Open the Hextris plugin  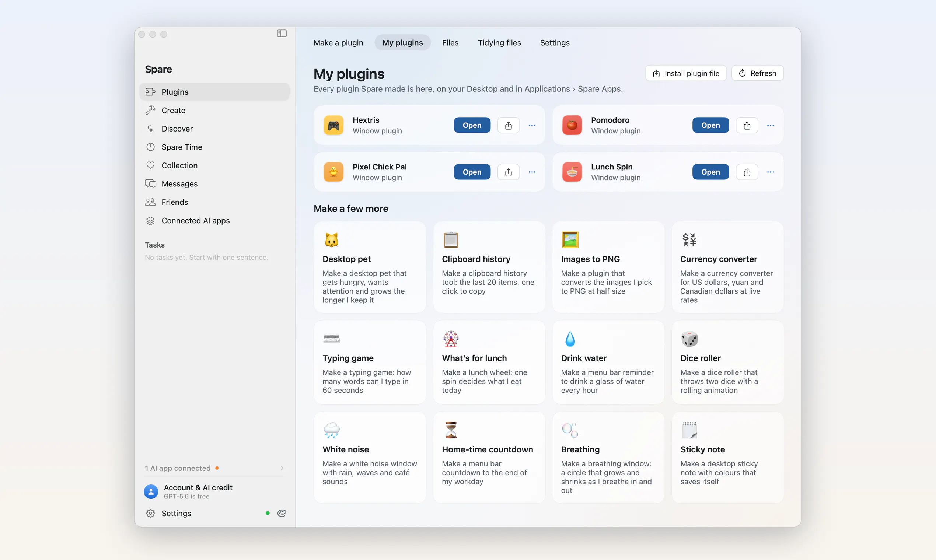tap(472, 125)
